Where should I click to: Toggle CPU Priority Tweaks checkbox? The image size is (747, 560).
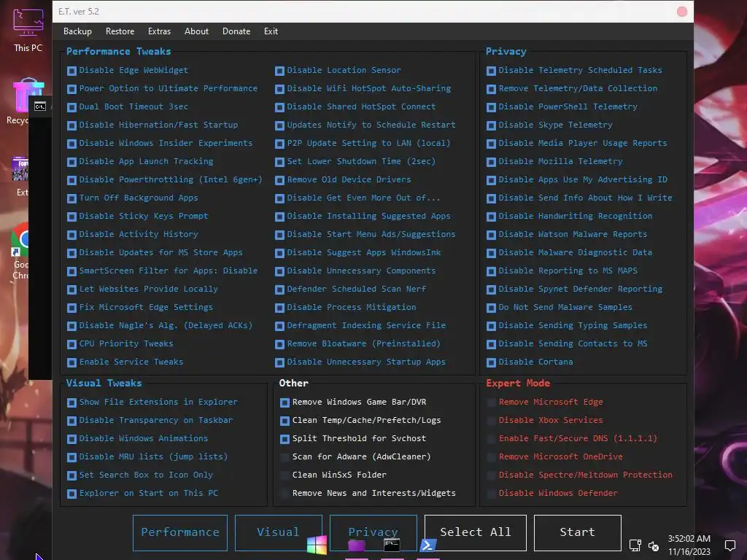[x=72, y=344]
